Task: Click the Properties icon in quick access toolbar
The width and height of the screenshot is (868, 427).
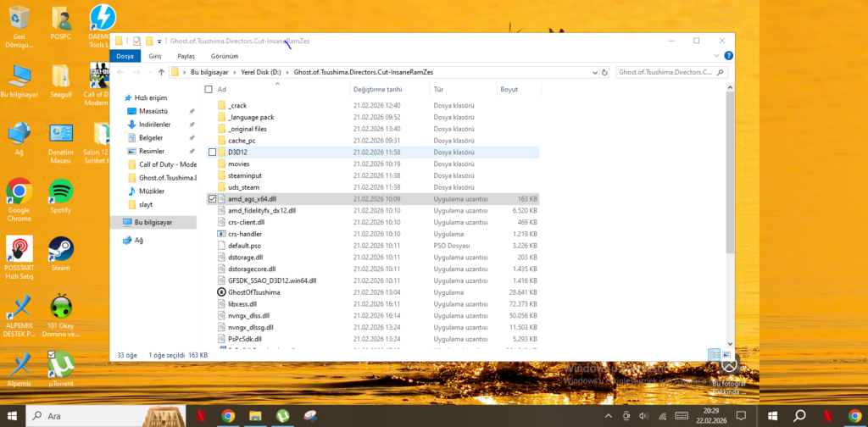Action: [x=136, y=41]
